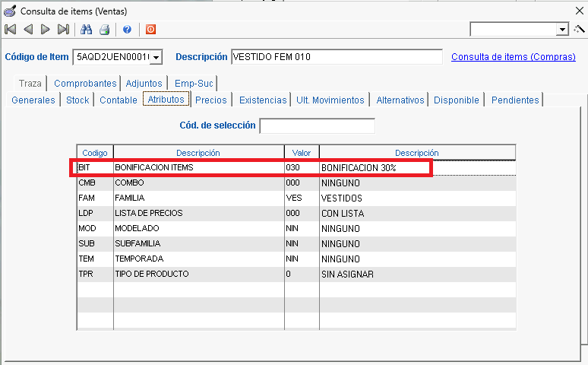Show the Ult. Movimientos tab
Viewport: 588px width, 365px height.
coord(330,100)
